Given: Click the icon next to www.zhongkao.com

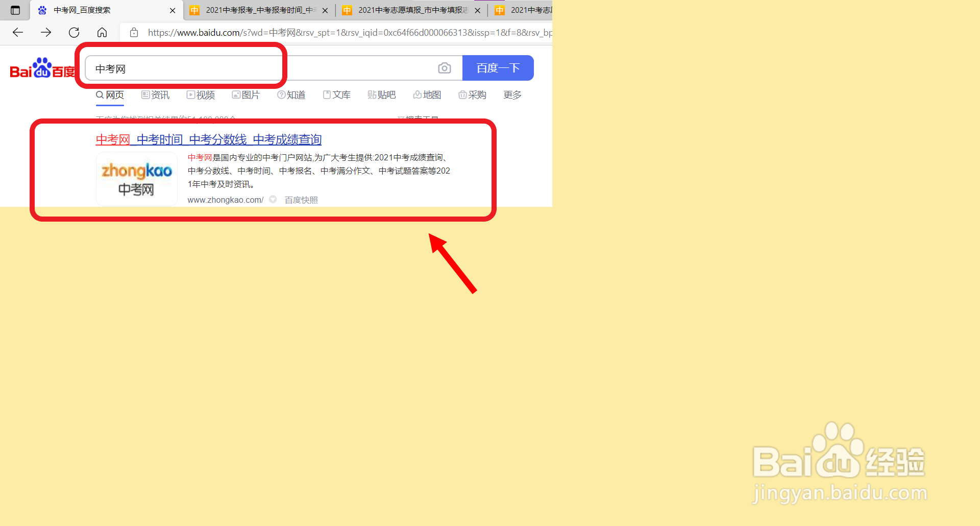Looking at the screenshot, I should click(x=273, y=200).
